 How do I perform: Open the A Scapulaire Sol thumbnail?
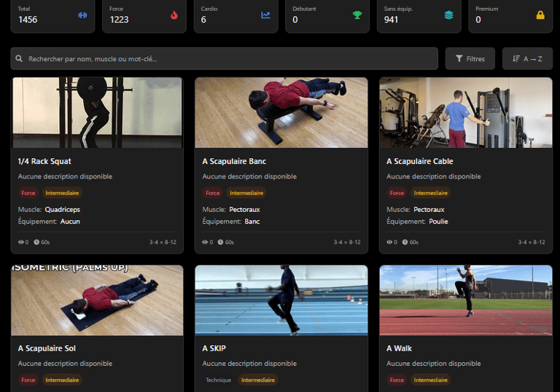coord(97,300)
